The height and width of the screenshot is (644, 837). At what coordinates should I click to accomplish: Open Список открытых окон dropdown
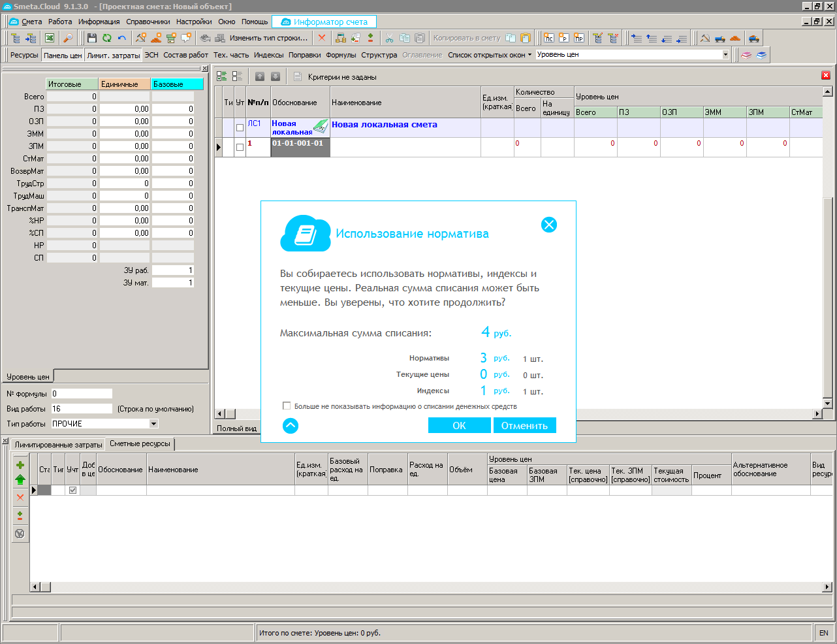click(490, 55)
